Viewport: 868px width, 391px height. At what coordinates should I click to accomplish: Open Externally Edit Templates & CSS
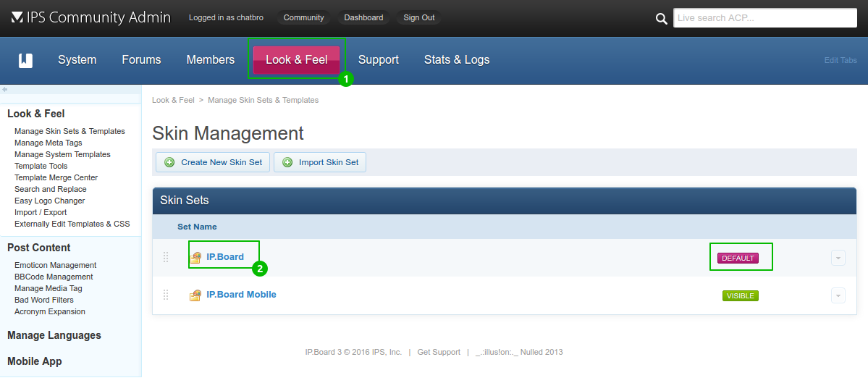pyautogui.click(x=72, y=224)
